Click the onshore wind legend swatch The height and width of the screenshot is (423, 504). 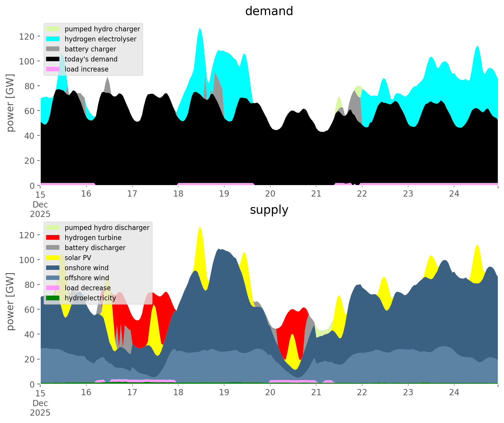click(x=53, y=268)
